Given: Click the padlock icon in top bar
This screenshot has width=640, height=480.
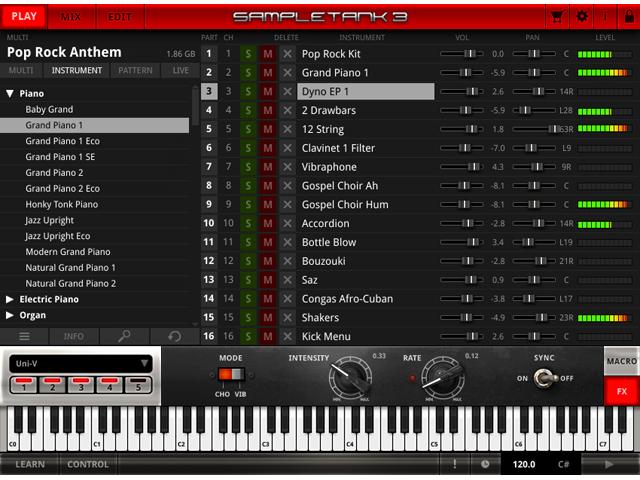Looking at the screenshot, I should (629, 17).
